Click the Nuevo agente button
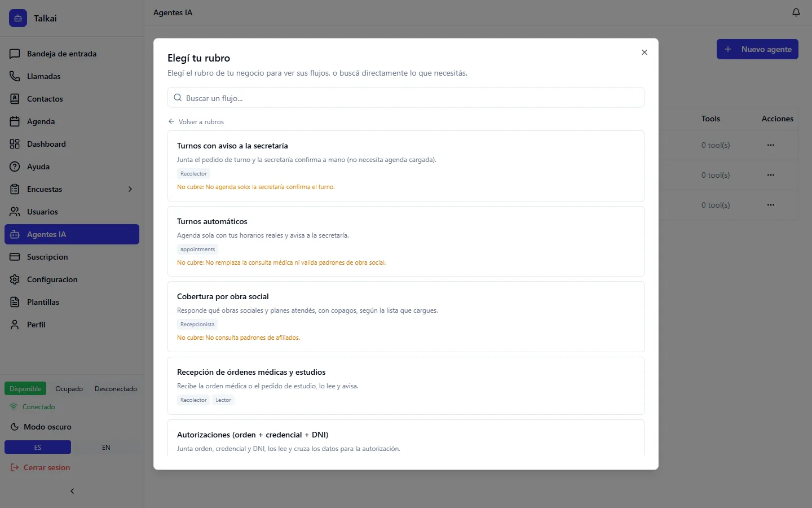Screen dimensions: 812x508 click(757, 49)
